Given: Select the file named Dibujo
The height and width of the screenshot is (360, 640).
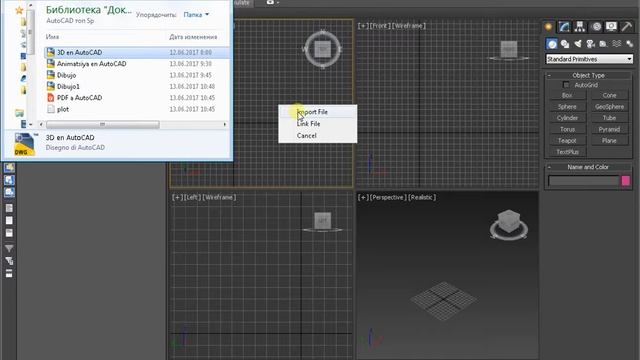Looking at the screenshot, I should click(137, 75).
